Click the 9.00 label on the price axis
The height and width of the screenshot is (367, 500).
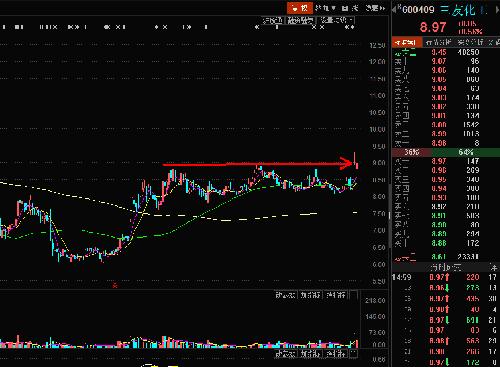pyautogui.click(x=379, y=163)
